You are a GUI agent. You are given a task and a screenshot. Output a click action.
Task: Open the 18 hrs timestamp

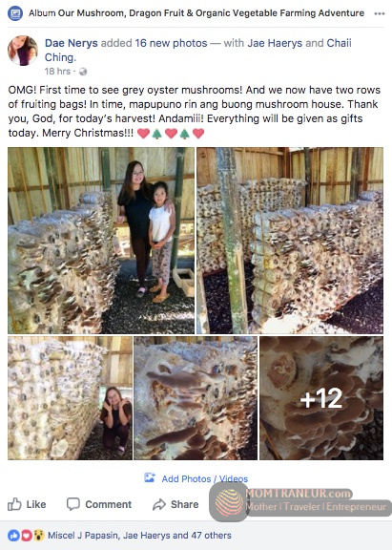point(57,72)
